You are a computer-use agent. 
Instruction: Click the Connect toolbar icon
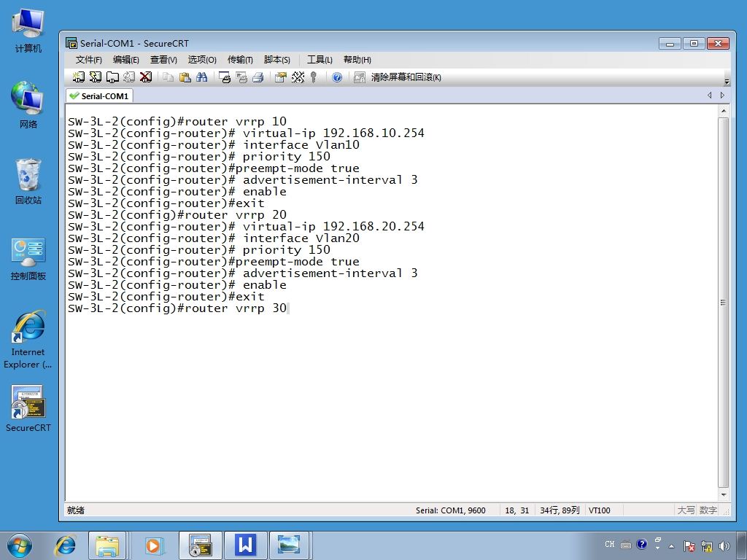(79, 77)
